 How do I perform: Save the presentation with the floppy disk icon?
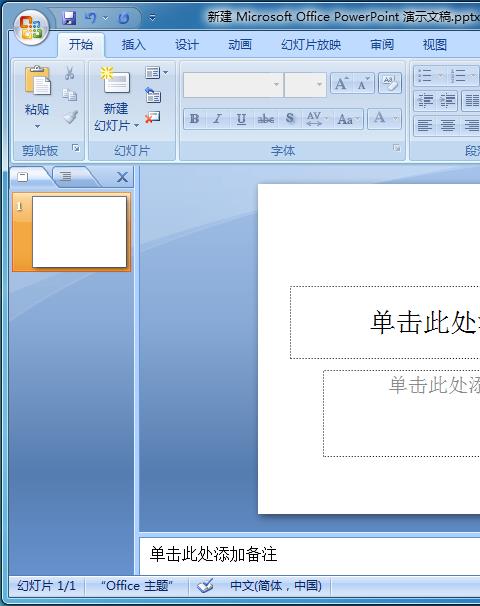pyautogui.click(x=70, y=18)
